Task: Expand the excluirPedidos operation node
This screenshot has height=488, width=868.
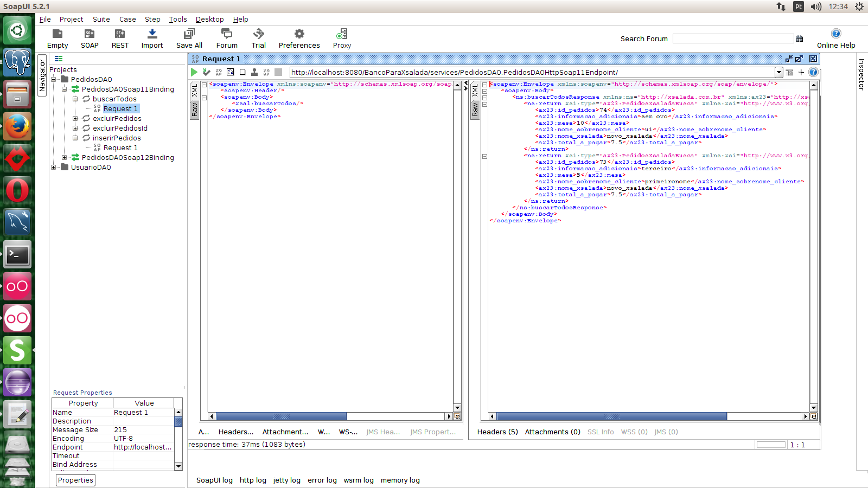Action: click(75, 118)
